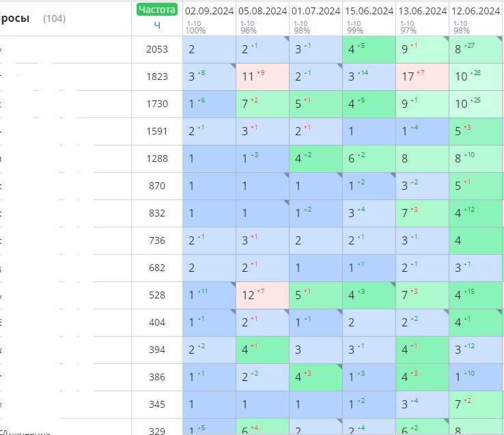Click the pink cell showing position 12
The image size is (504, 435).
tap(263, 295)
